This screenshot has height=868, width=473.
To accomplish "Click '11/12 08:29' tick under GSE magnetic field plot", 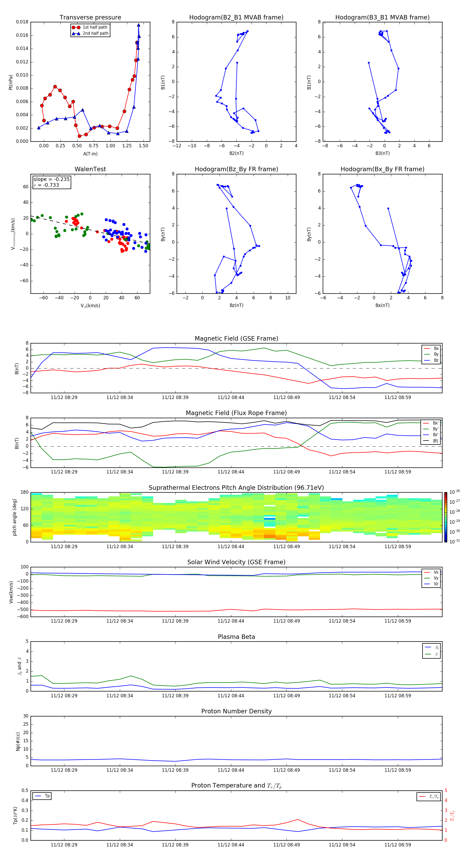I will coord(64,398).
